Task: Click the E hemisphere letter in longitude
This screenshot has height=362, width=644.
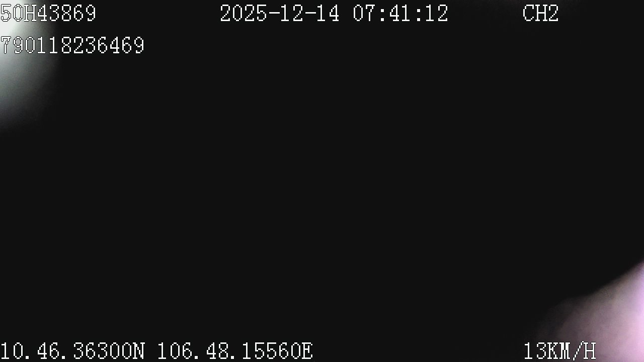Action: pos(307,351)
